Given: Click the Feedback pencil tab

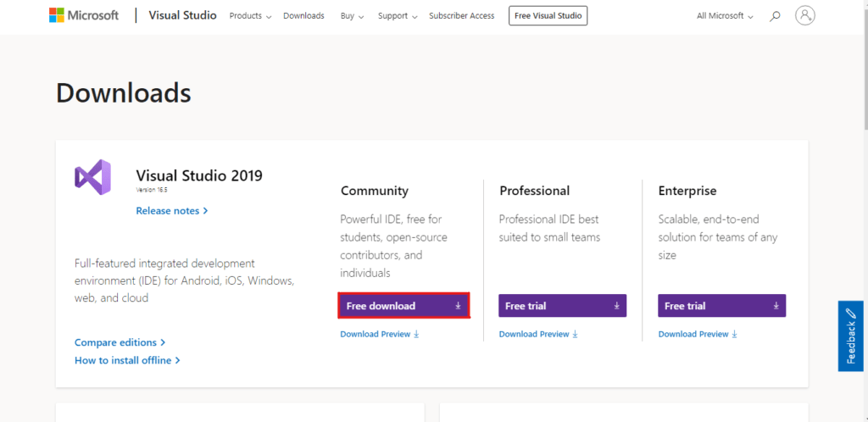Looking at the screenshot, I should pyautogui.click(x=850, y=336).
